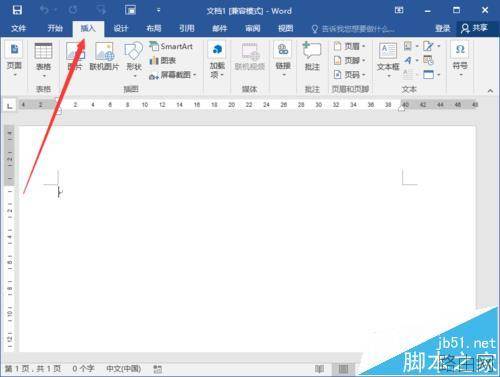
Task: Insert a table with the 表格 icon
Action: click(x=43, y=59)
